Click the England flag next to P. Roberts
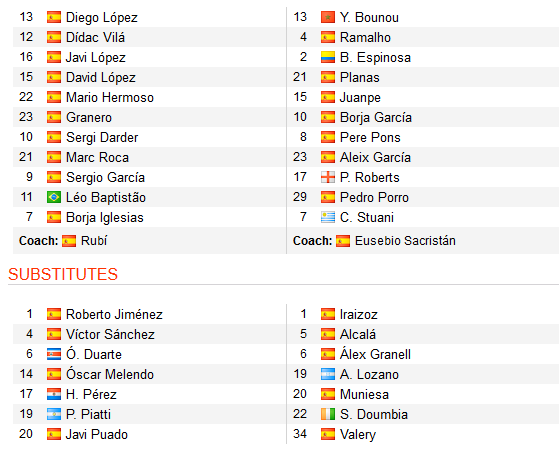The height and width of the screenshot is (450, 559). point(328,177)
